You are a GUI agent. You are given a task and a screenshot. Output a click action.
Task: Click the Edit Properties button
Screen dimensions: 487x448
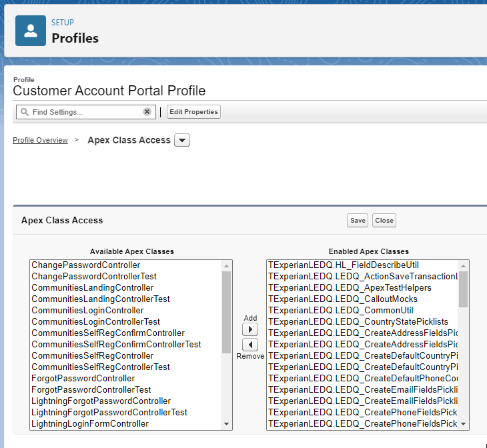(x=194, y=112)
